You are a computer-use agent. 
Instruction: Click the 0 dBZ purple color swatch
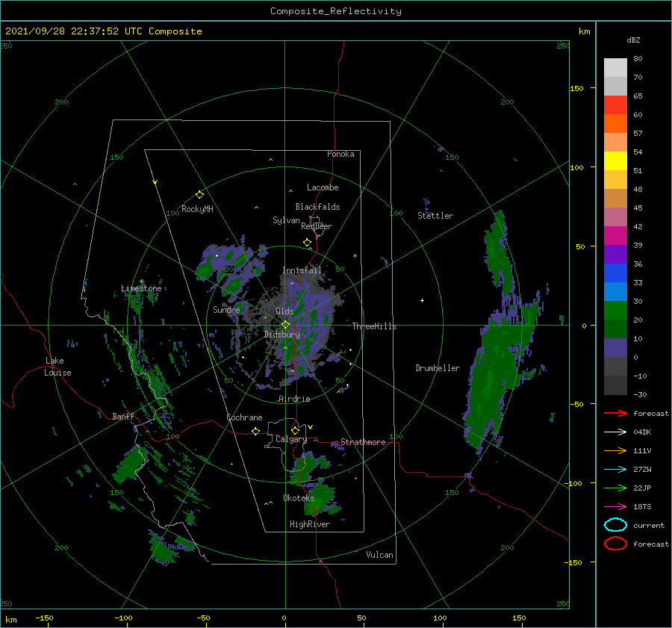pyautogui.click(x=615, y=347)
